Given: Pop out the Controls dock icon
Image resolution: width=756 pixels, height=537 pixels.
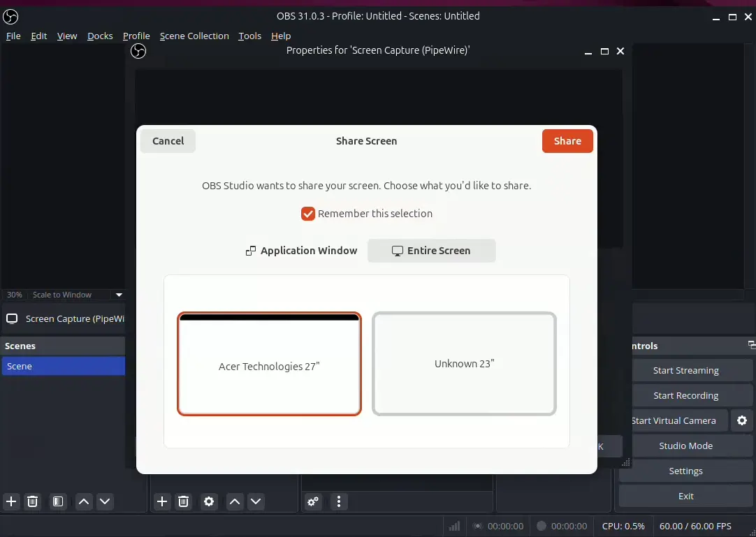Looking at the screenshot, I should click(x=752, y=344).
